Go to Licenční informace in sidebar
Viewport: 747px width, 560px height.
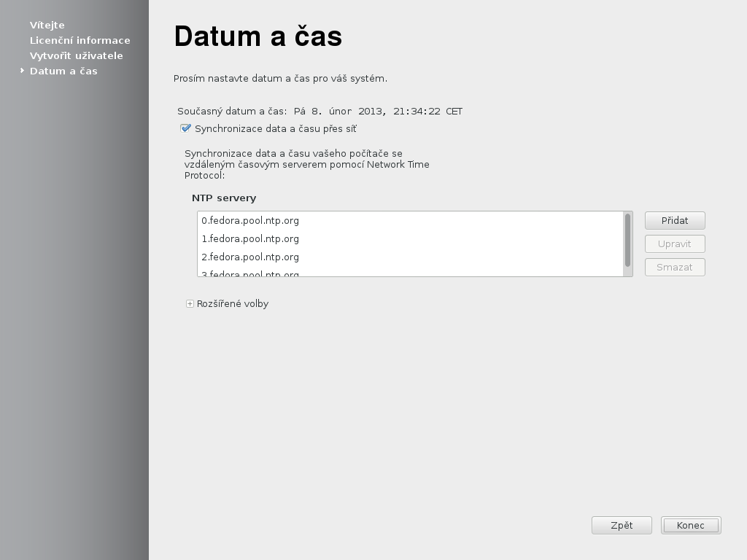pos(80,40)
